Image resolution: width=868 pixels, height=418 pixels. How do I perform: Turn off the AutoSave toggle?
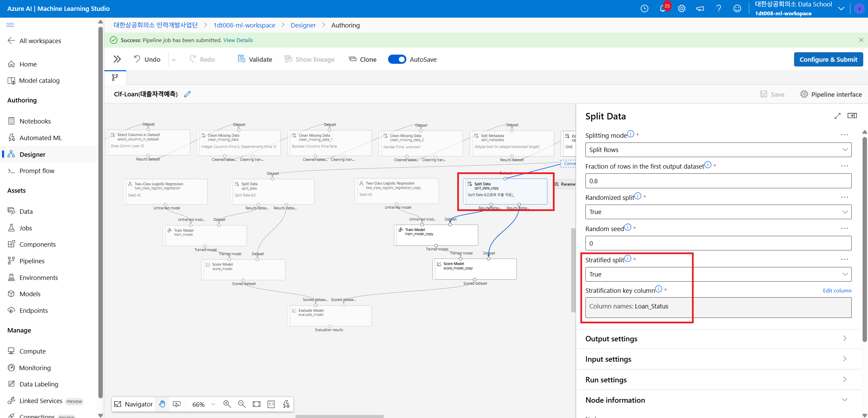tap(397, 59)
